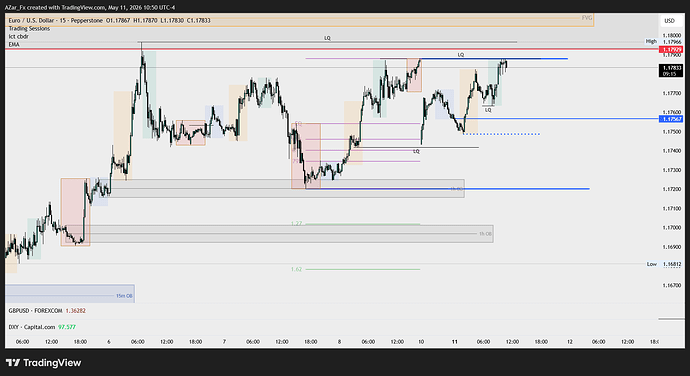Click the blue 1.17567 price label
Viewport: 690px width, 376px height.
point(672,119)
